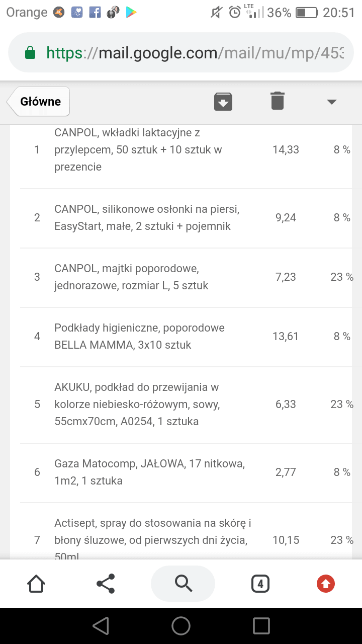Tap the green secure lock icon
362x644 pixels.
[x=30, y=53]
